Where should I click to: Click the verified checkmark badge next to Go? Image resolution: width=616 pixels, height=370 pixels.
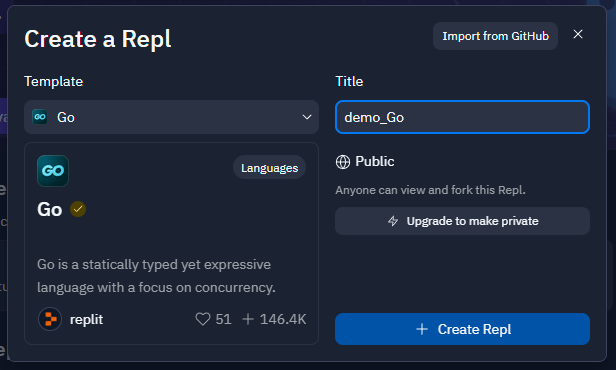click(78, 209)
